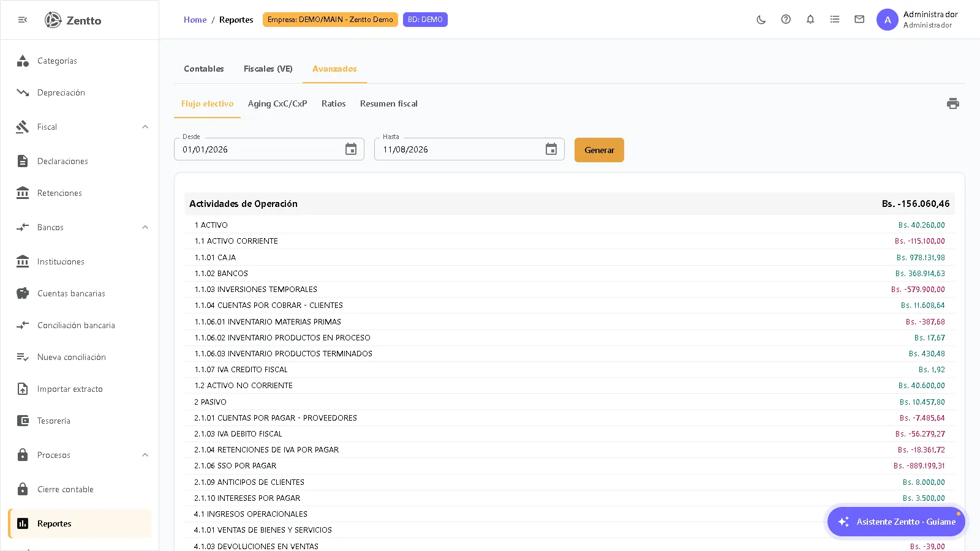Click row 1.1.06.01 INVENTARIO MATERIAS PRIMAS
980x551 pixels.
click(x=570, y=322)
